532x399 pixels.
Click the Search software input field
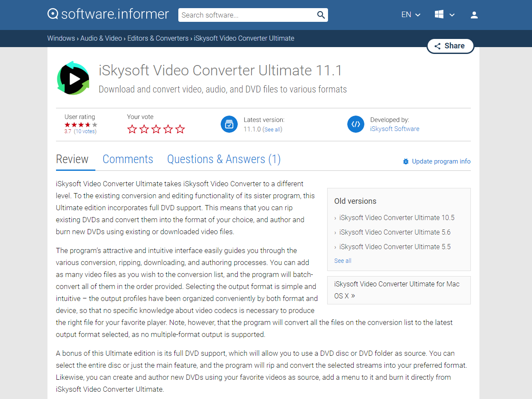[247, 15]
